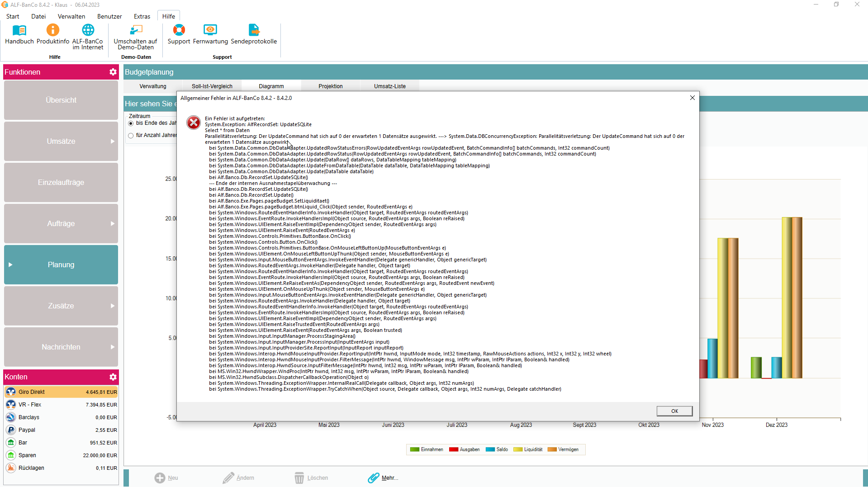Switch to the Verwaltung tab

(x=153, y=86)
